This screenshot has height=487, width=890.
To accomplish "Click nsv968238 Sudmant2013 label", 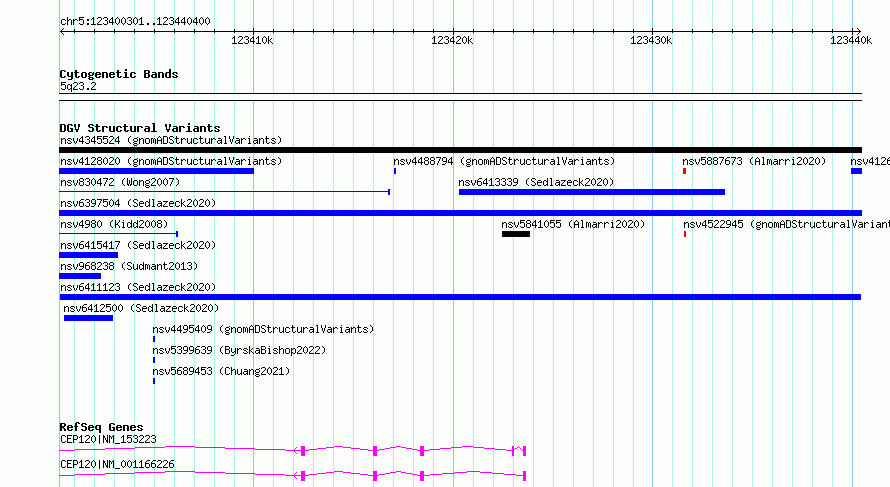I will pos(129,266).
